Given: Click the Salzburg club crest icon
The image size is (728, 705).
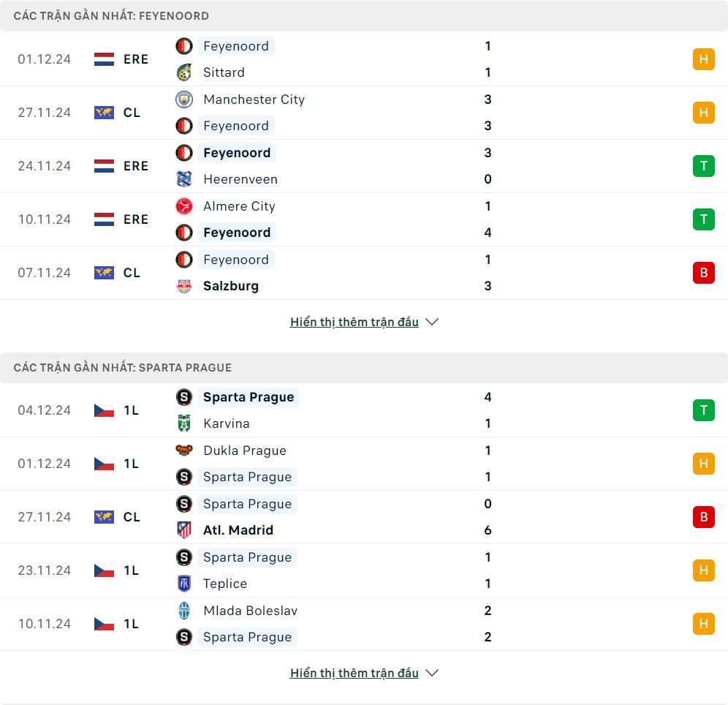Looking at the screenshot, I should coord(184,286).
